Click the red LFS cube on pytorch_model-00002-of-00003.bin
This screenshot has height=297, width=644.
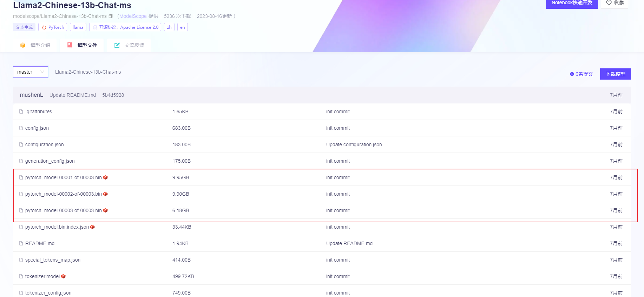(x=105, y=194)
